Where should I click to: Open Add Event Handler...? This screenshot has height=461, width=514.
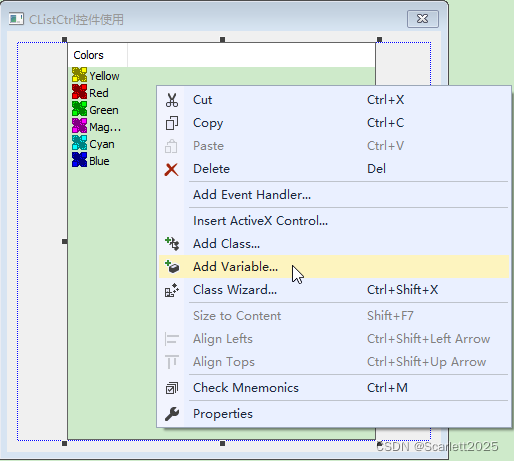tap(334, 195)
